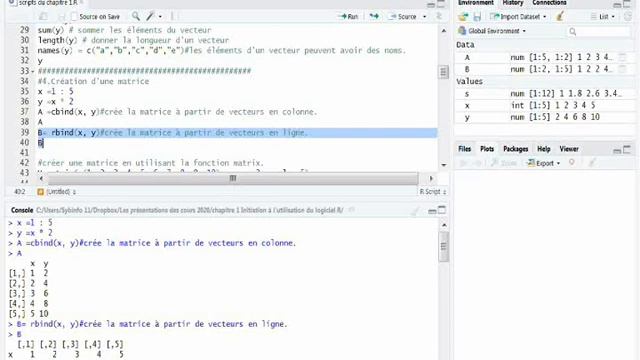
Task: Open the Global Environment dropdown
Action: (492, 31)
